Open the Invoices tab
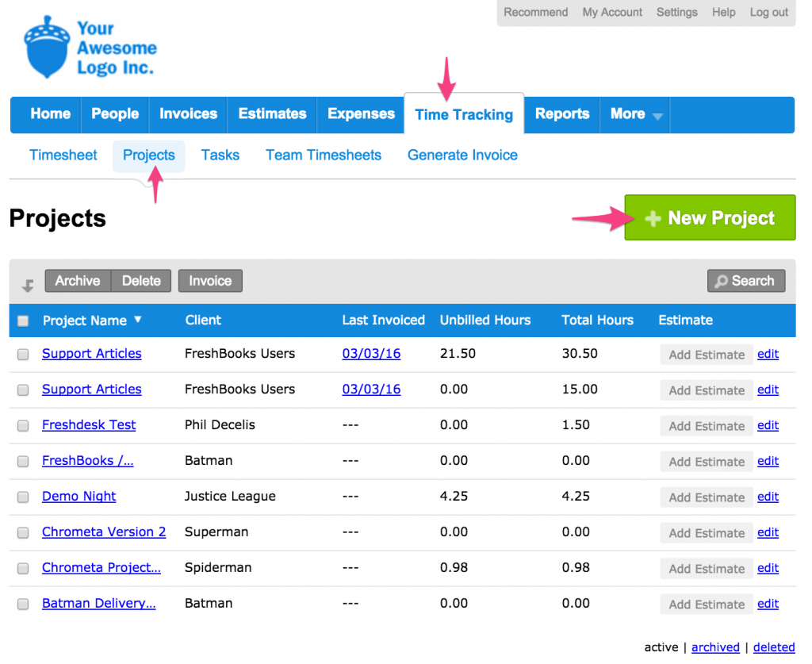 click(x=188, y=114)
